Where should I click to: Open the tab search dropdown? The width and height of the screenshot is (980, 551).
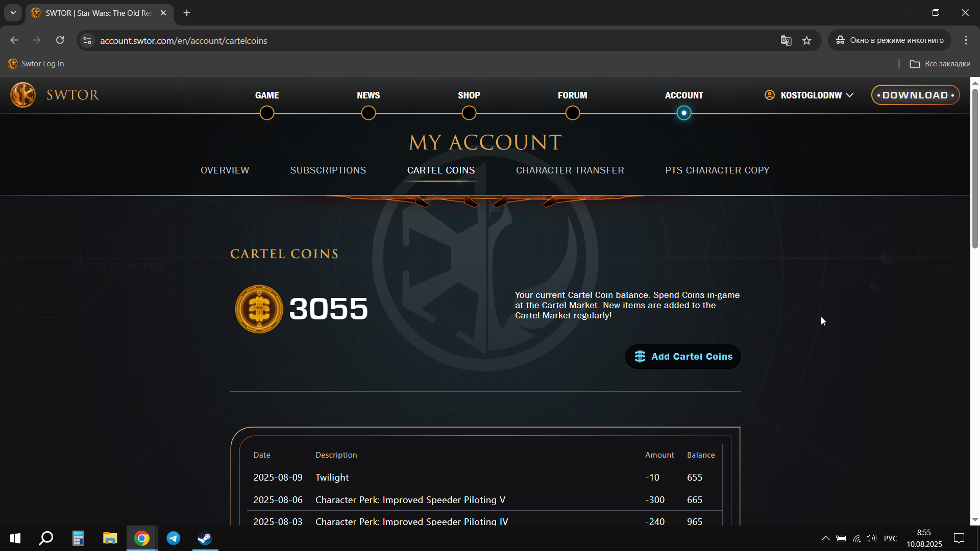coord(13,13)
